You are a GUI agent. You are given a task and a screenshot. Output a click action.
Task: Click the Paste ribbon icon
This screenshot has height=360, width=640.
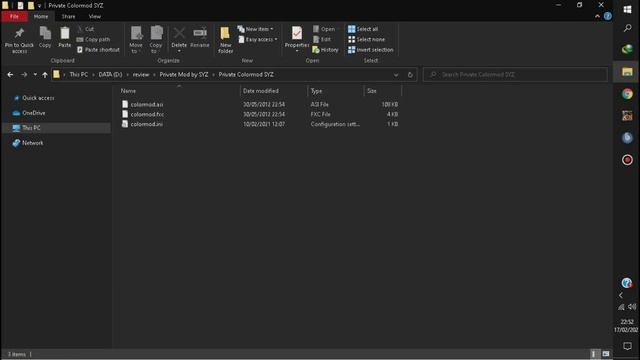click(64, 38)
